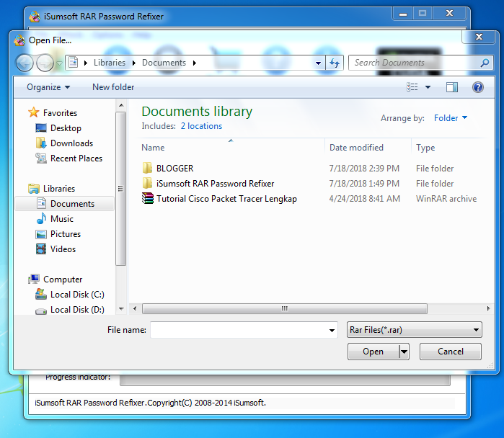
Task: Click the Pictures library icon
Action: pyautogui.click(x=41, y=234)
